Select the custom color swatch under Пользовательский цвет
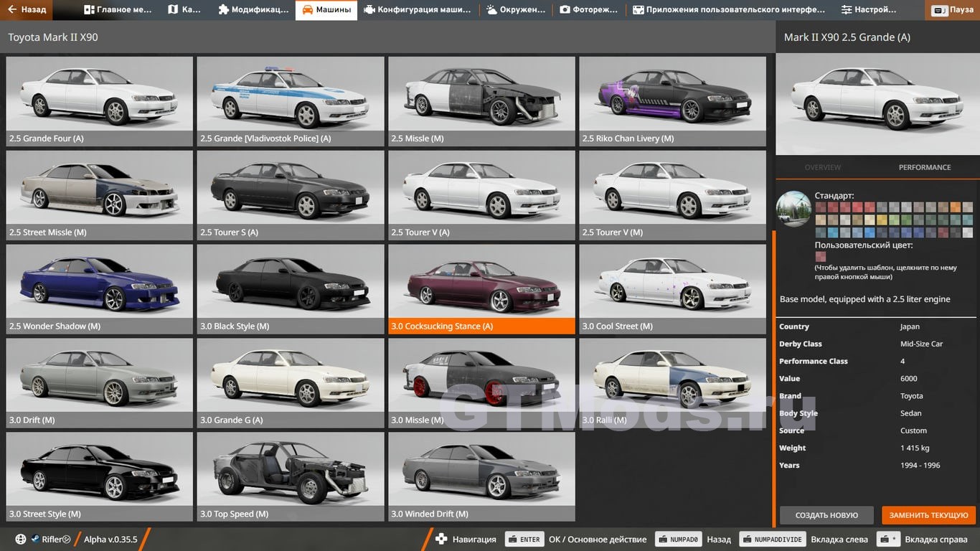 [820, 256]
